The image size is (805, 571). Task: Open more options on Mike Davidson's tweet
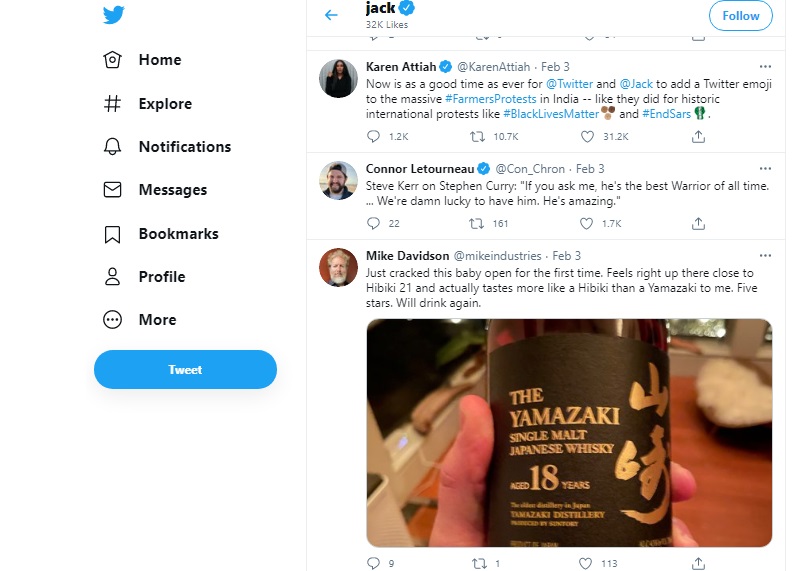click(x=765, y=256)
